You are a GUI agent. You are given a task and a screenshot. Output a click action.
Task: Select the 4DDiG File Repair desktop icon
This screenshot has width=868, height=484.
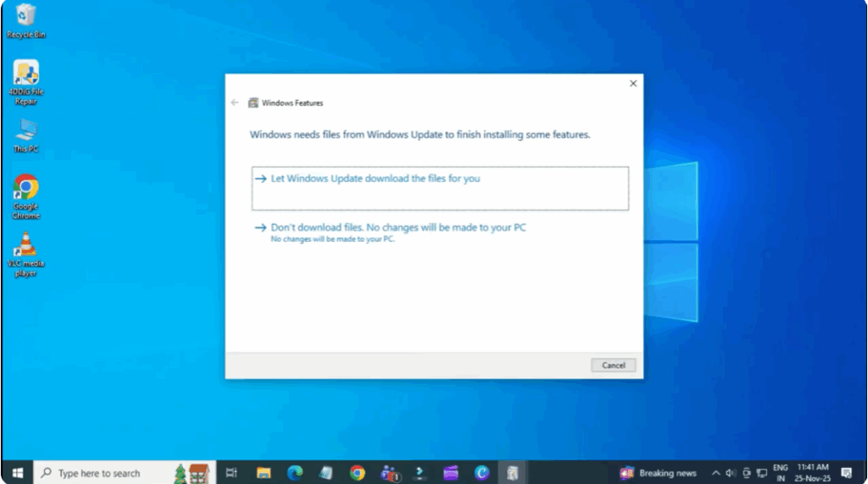coord(26,82)
